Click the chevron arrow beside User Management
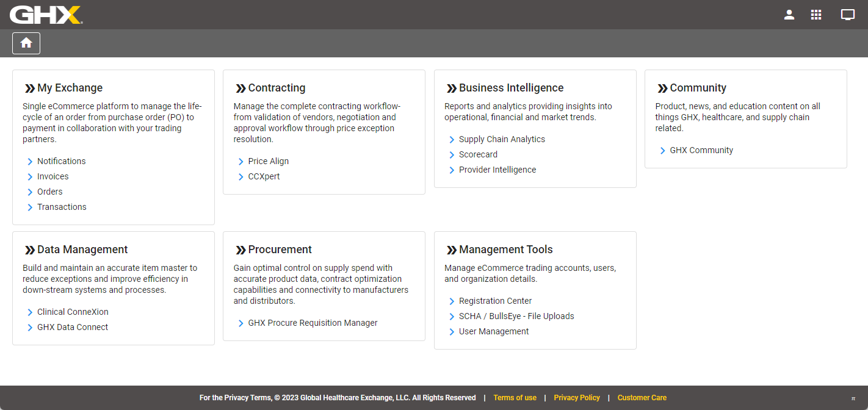 452,332
